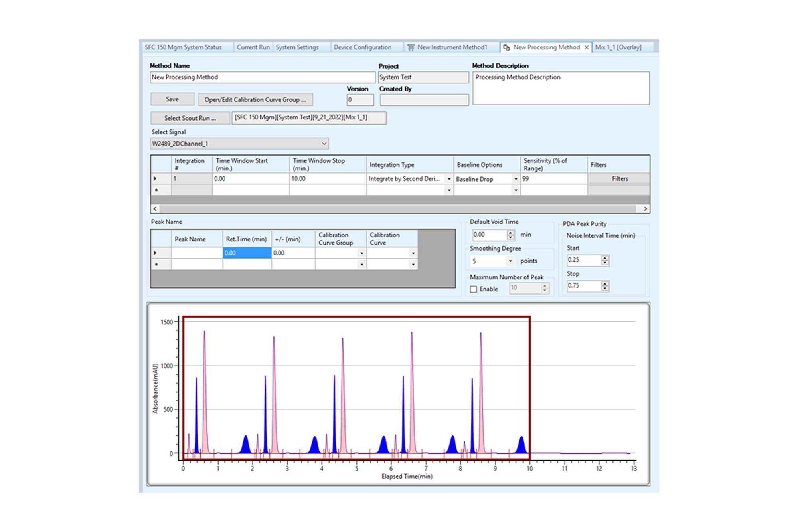This screenshot has width=798, height=532.
Task: Click the Ret.Time (min) column header
Action: (x=247, y=239)
